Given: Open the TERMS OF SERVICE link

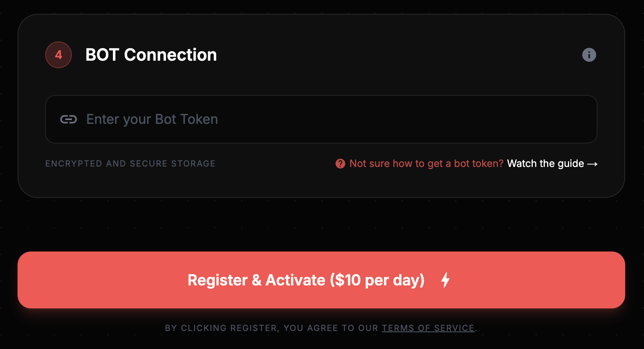Looking at the screenshot, I should click(428, 328).
